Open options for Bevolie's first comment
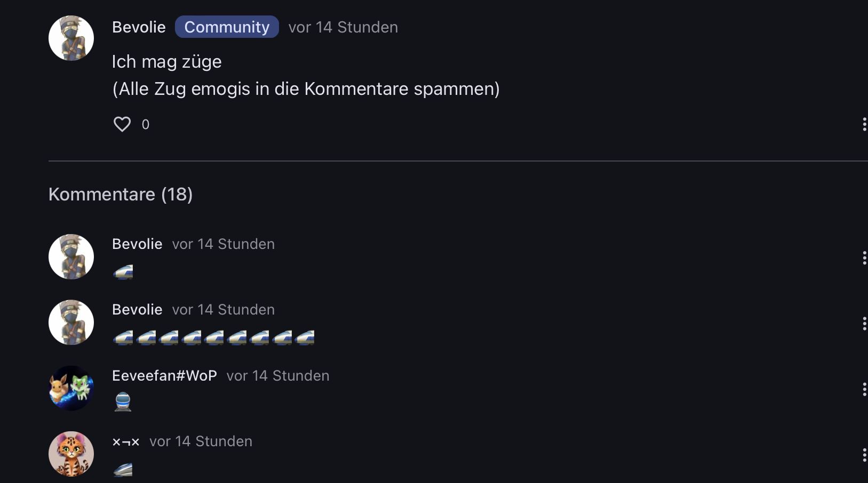Screen dimensions: 868x483 pos(864,258)
